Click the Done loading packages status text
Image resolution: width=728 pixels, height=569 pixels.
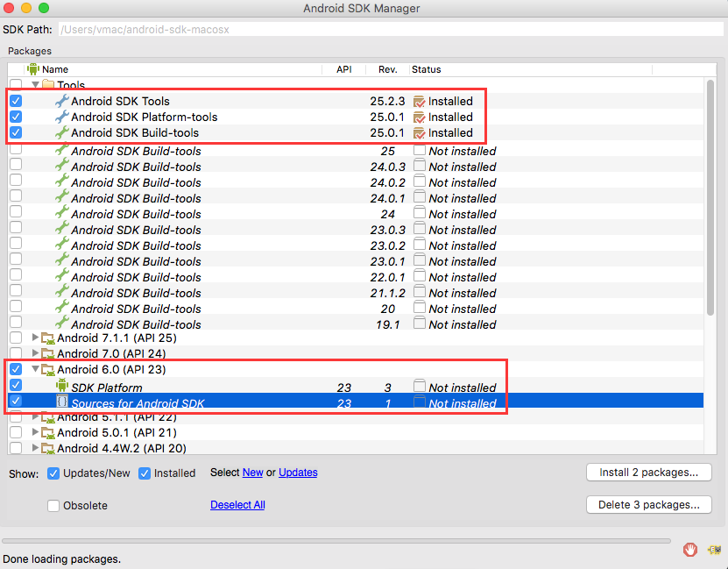(x=61, y=559)
